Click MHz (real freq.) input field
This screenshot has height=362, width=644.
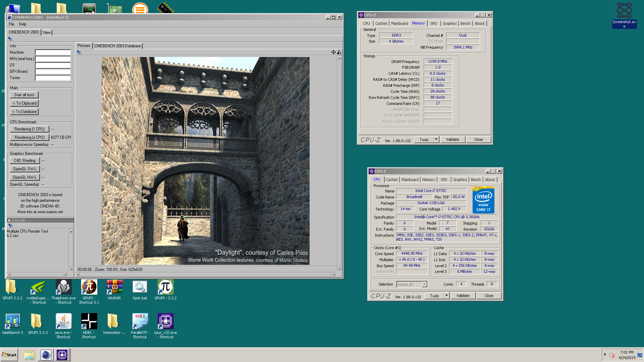point(53,59)
